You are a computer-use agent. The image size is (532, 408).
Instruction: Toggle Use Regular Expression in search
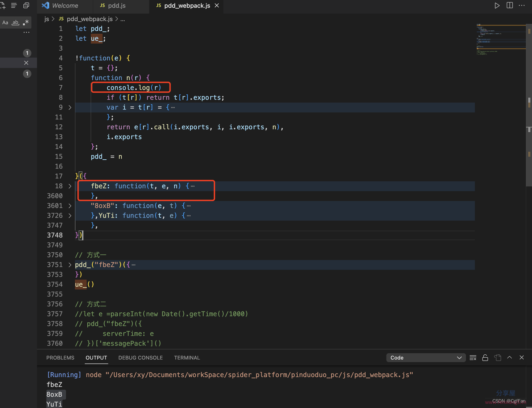point(26,22)
